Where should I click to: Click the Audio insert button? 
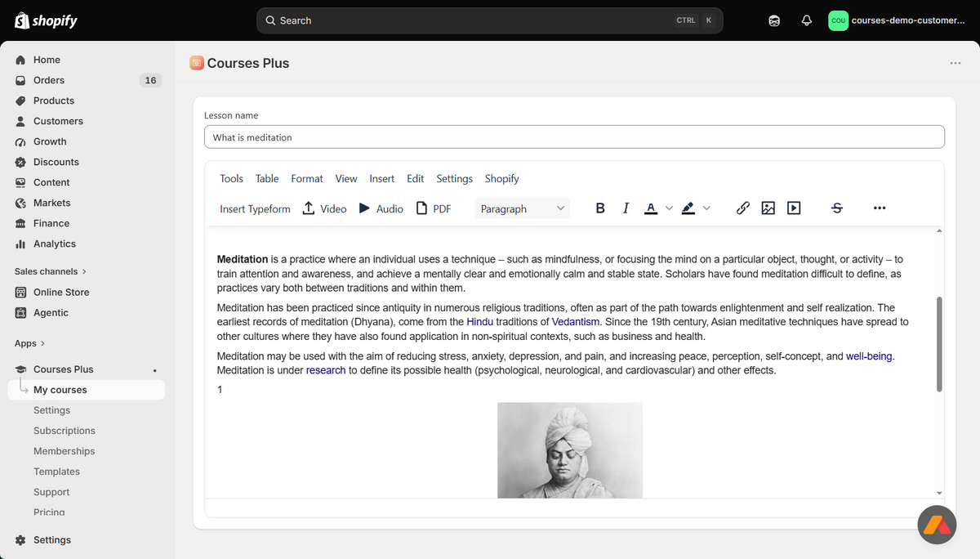coord(381,208)
